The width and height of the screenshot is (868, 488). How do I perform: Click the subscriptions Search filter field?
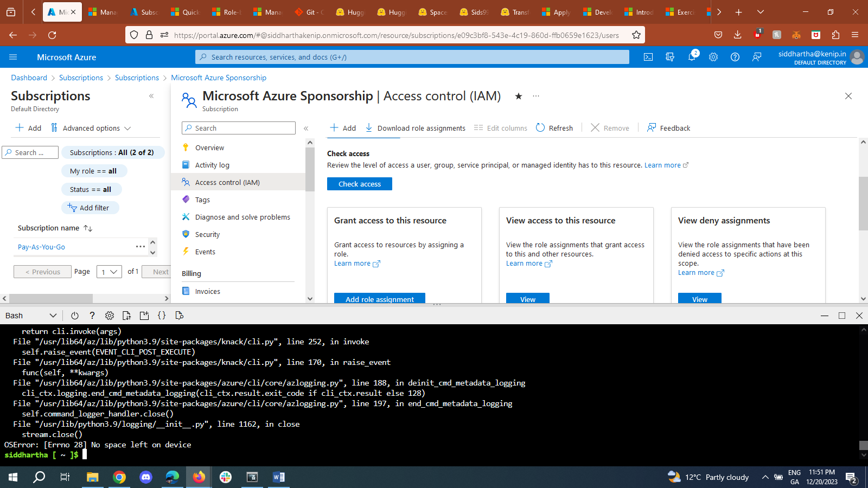30,152
